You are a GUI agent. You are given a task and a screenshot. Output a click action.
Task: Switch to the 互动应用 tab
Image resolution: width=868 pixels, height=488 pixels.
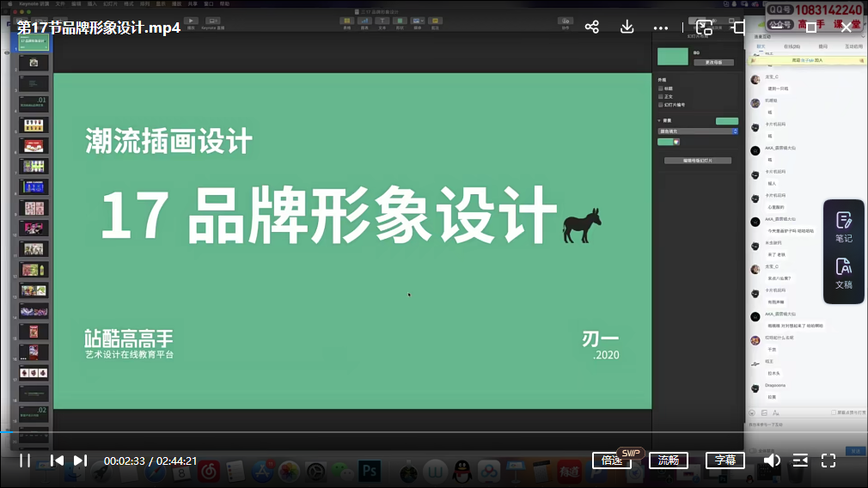pos(853,46)
